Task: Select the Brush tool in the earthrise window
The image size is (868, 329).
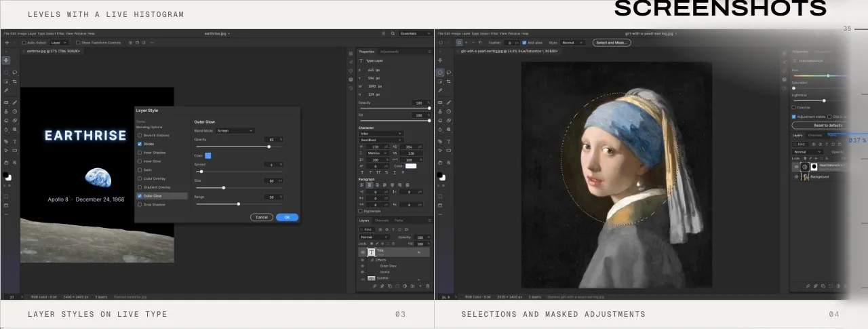Action: coord(14,102)
